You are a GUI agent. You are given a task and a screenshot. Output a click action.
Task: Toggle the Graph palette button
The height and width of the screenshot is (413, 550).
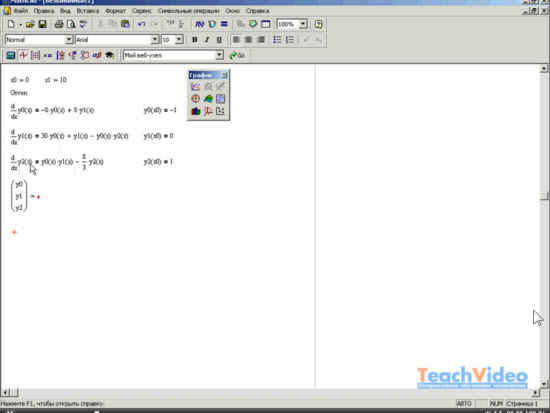click(23, 55)
